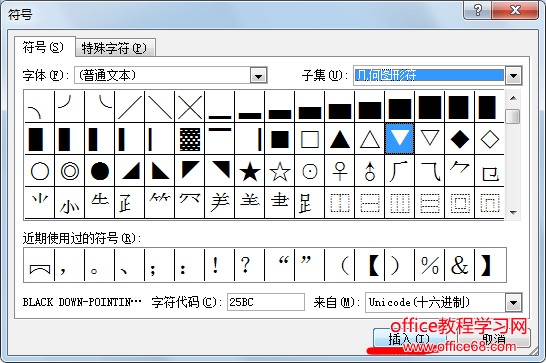Open the 来自 Unicode encoding dropdown
546x363 pixels.
514,302
